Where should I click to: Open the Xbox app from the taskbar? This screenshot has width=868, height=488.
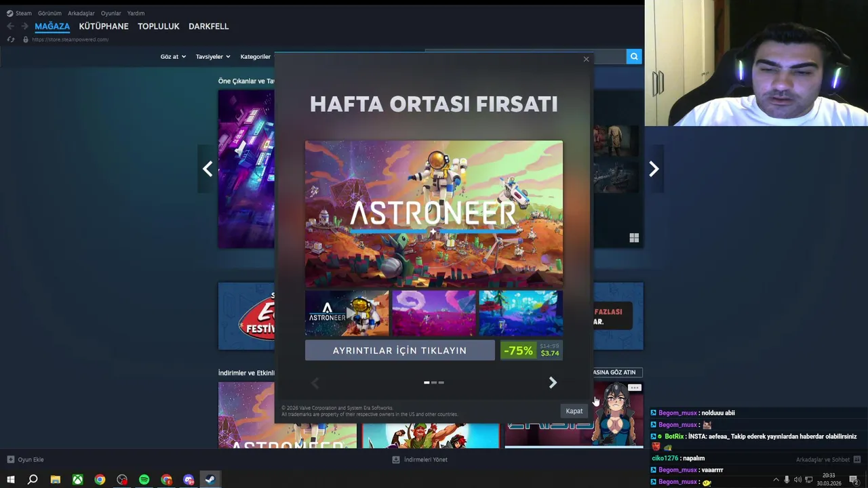tap(78, 480)
